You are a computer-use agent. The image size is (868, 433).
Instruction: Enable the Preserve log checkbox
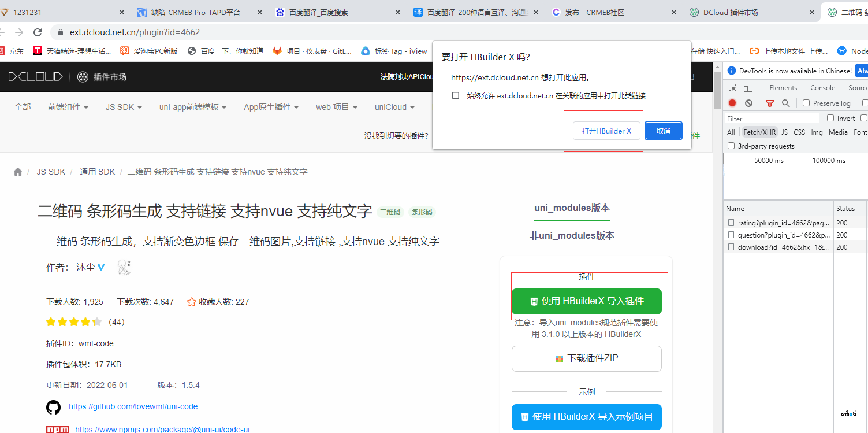(x=806, y=103)
